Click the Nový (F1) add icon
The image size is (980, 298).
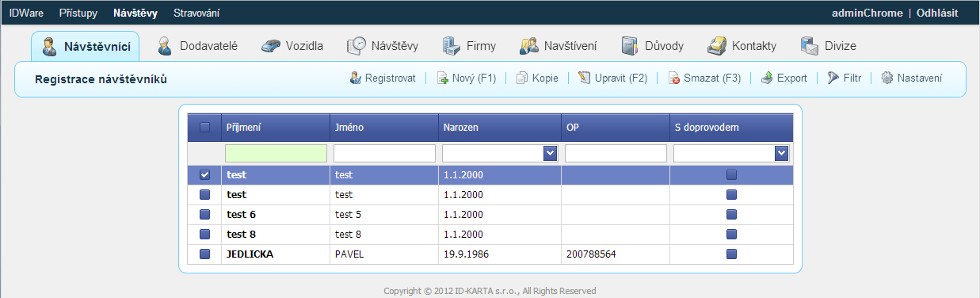[443, 78]
